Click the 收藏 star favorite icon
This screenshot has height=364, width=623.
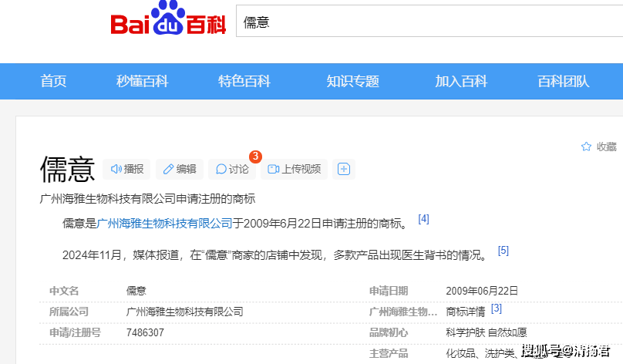click(x=586, y=147)
